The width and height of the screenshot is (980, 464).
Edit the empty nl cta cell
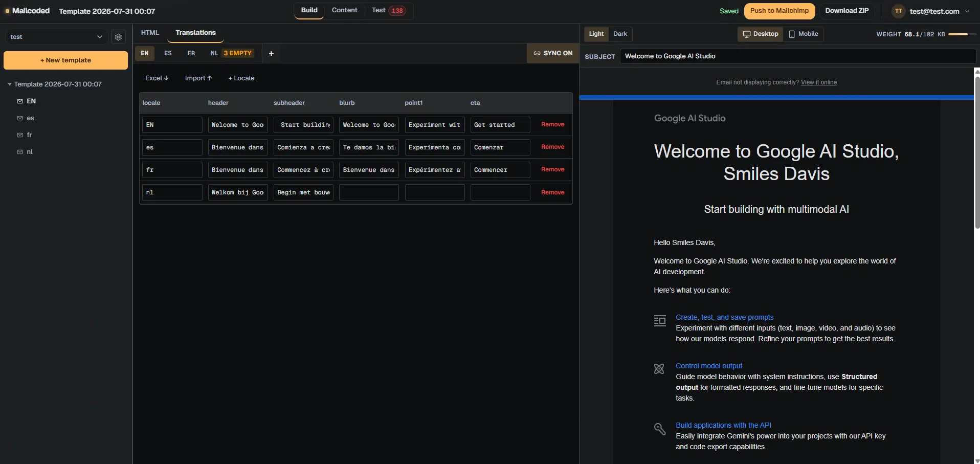500,192
